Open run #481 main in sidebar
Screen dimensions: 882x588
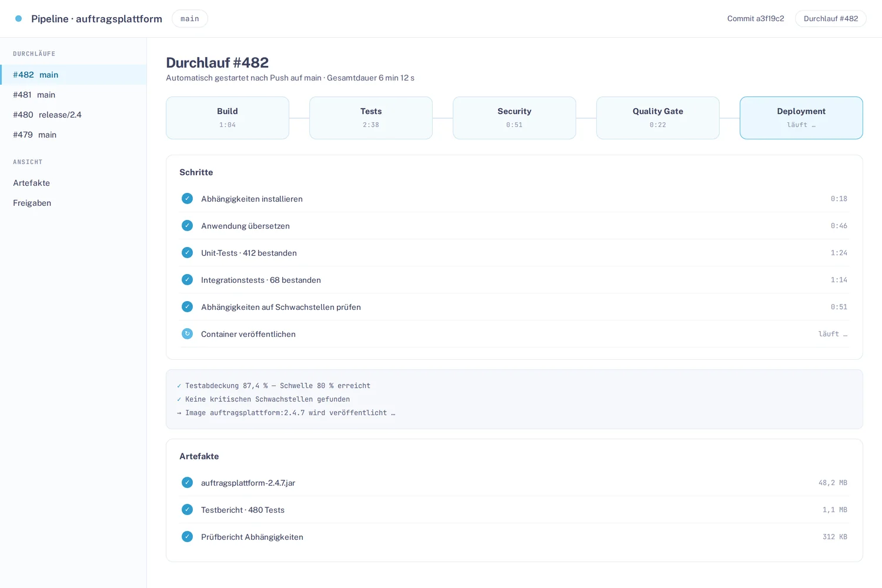[x=73, y=95]
